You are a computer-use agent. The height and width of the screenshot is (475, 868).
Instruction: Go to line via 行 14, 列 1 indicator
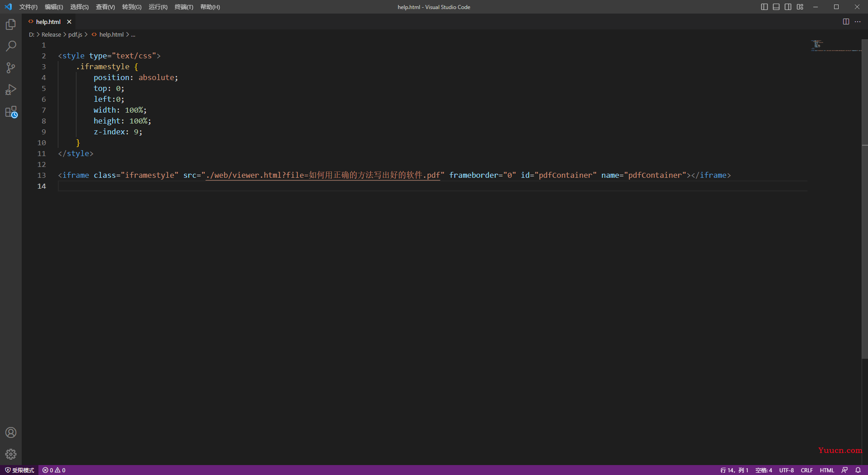coord(734,470)
